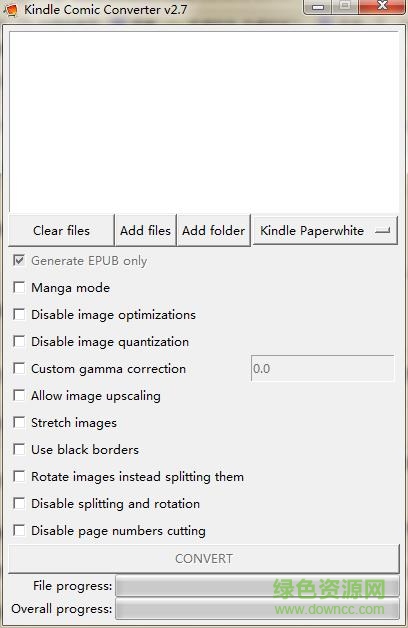The image size is (408, 628).
Task: Turn on Use black borders
Action: tap(19, 449)
